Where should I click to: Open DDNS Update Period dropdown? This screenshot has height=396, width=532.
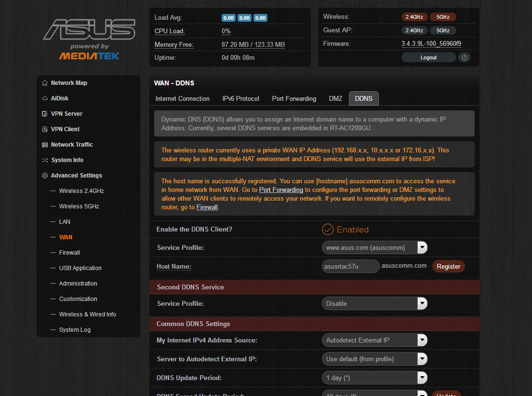click(x=374, y=378)
